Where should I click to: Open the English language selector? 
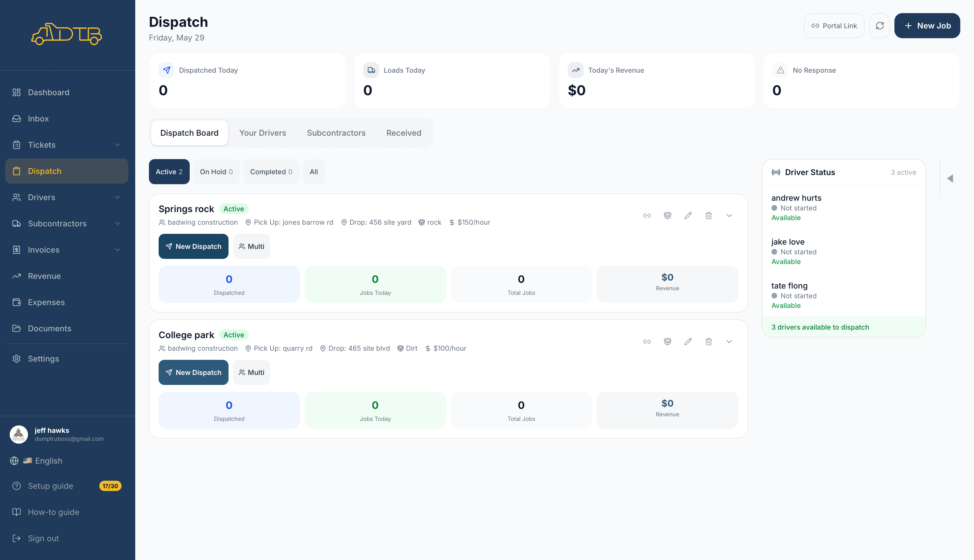point(37,461)
